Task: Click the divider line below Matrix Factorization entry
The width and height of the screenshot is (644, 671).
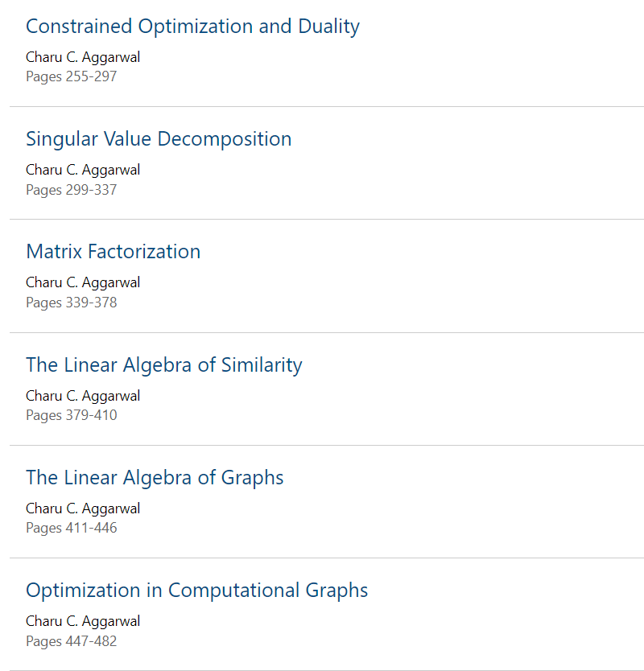Action: click(x=327, y=332)
